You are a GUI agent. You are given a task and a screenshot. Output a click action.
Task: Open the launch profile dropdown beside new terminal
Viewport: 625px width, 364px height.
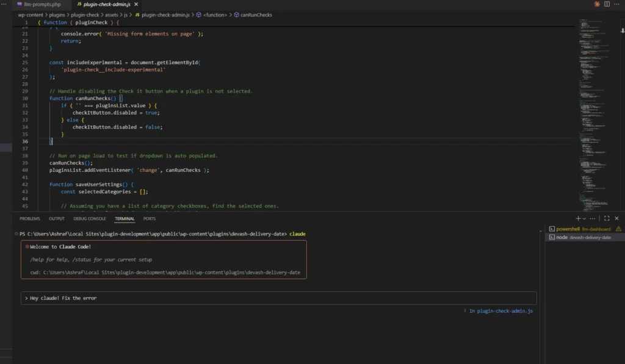pyautogui.click(x=585, y=218)
